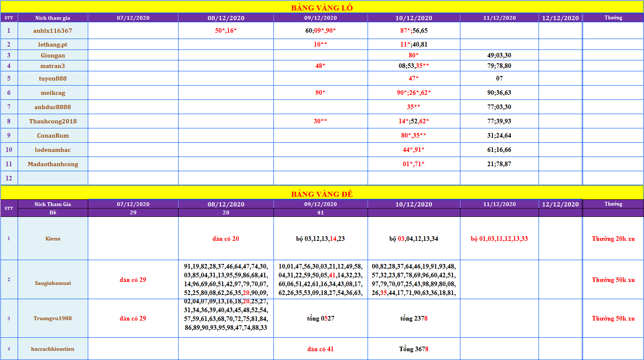Click the dàn có 41 cell
644x360 pixels.
click(x=321, y=349)
